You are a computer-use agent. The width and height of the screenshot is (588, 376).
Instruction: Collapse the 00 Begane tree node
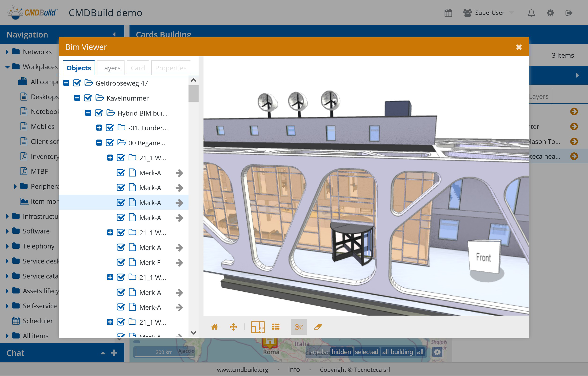[x=99, y=143]
